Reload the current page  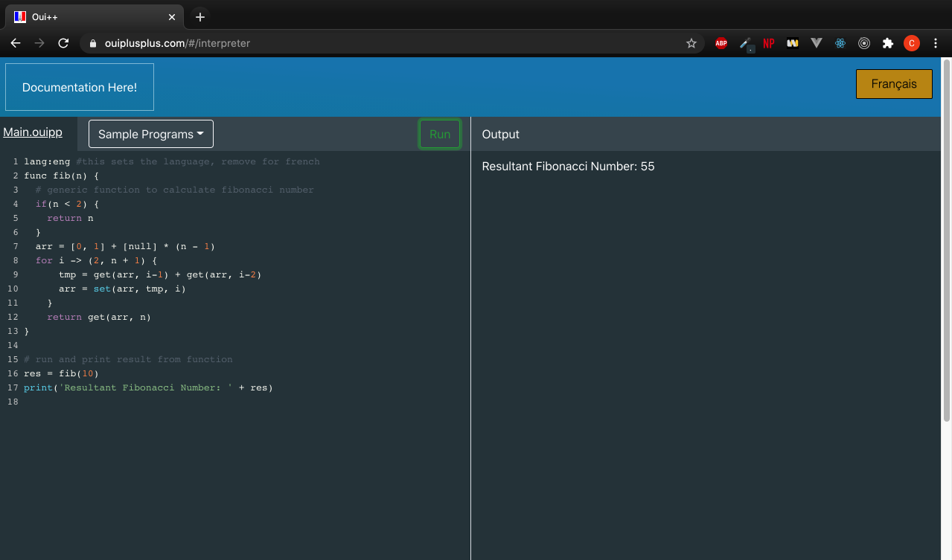63,43
